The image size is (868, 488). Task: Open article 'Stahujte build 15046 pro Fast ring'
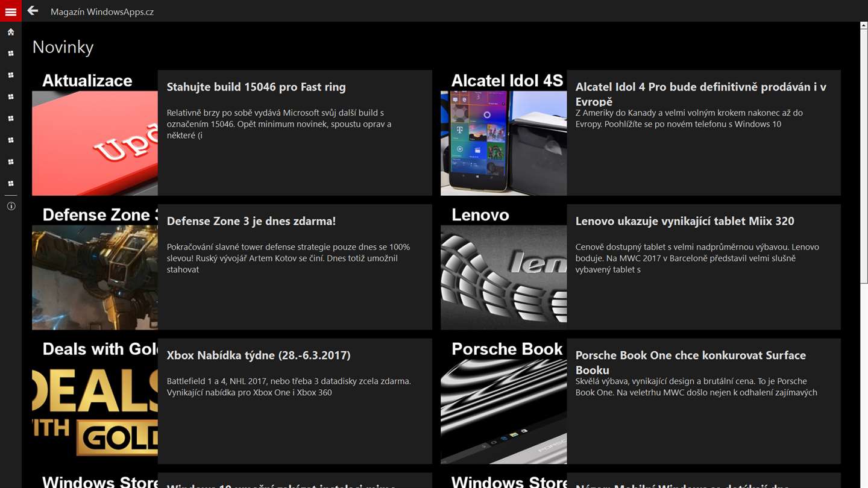256,87
